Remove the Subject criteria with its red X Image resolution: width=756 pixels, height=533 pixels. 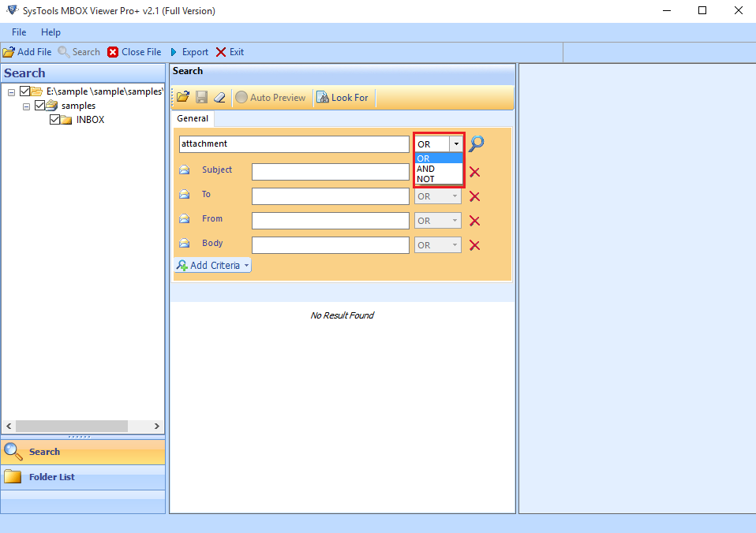[474, 172]
